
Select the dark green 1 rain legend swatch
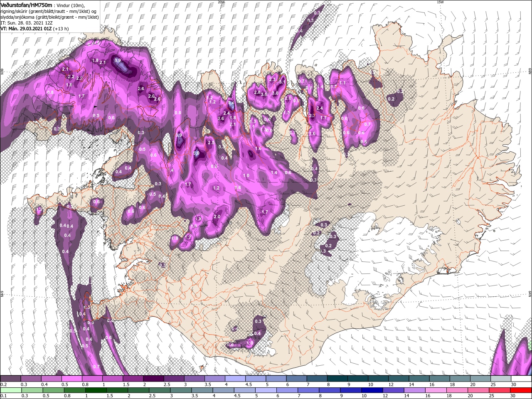(x=96, y=390)
